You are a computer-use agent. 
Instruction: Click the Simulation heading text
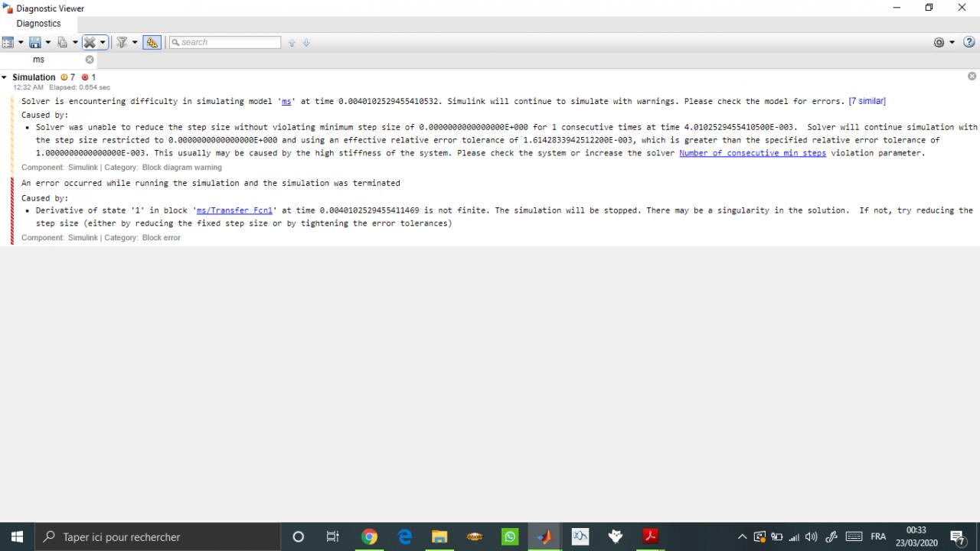[34, 77]
